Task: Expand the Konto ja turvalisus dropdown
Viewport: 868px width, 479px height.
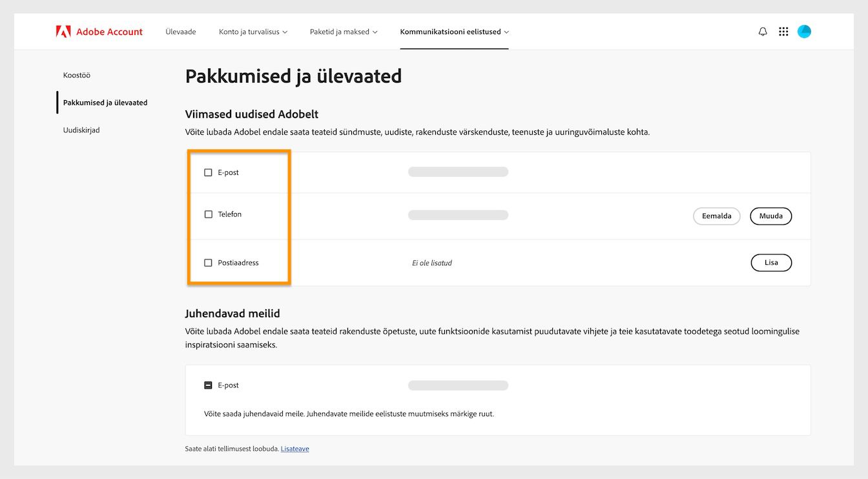Action: pyautogui.click(x=253, y=31)
